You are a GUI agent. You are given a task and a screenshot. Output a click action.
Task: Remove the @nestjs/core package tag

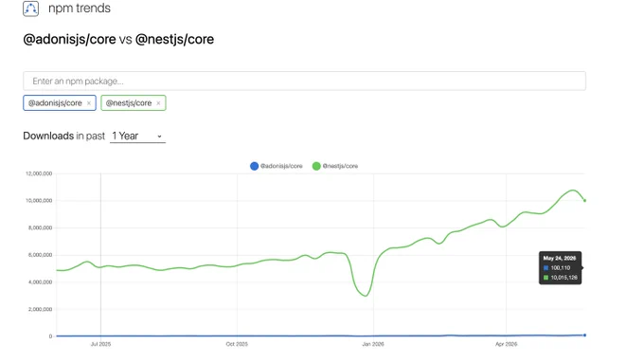click(x=158, y=103)
